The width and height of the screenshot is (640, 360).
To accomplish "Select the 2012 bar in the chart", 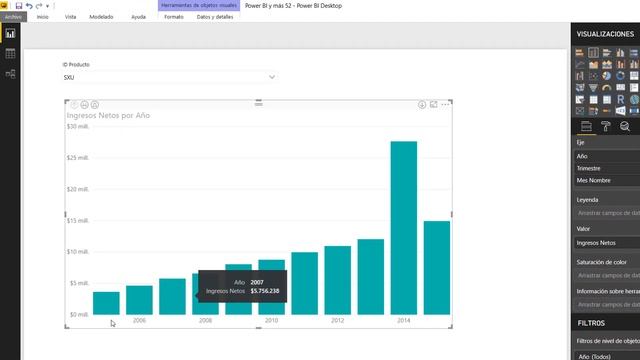I will (x=338, y=280).
